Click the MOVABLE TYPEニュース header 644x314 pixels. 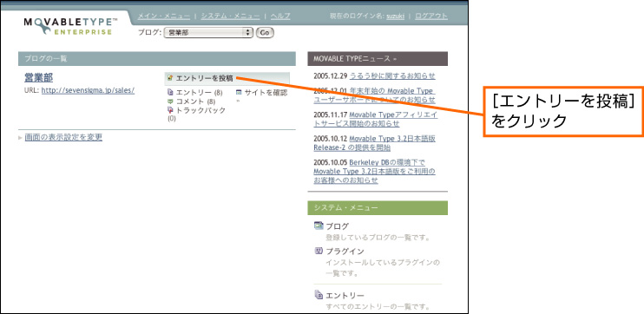coord(378,59)
